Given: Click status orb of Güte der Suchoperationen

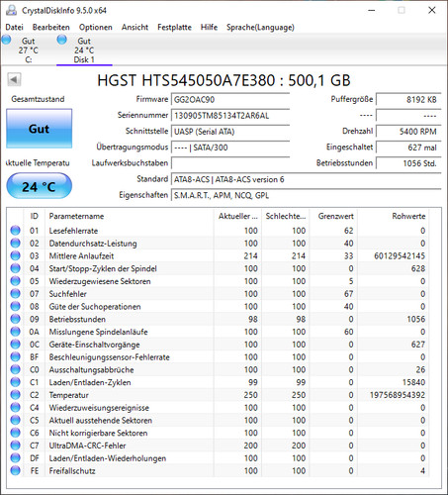Looking at the screenshot, I should (x=15, y=306).
